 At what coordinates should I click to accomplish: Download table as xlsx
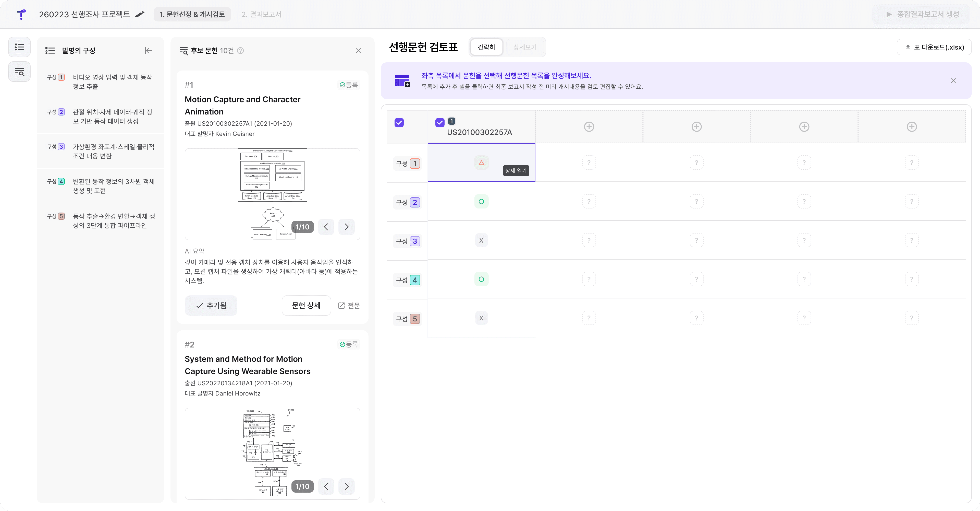(934, 47)
